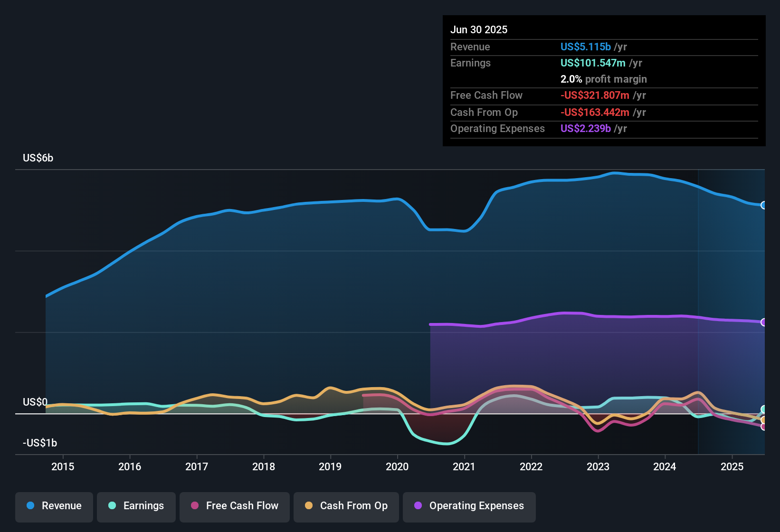Toggle the Earnings legend series
This screenshot has height=532, width=780.
tap(136, 506)
